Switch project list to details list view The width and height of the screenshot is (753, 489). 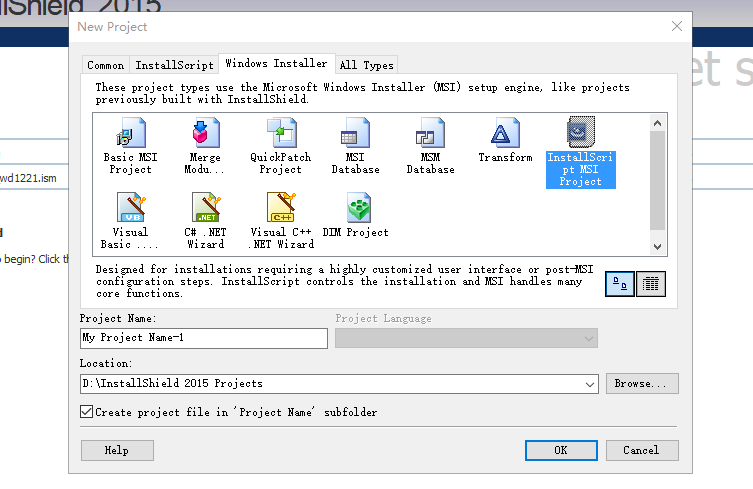(x=651, y=284)
